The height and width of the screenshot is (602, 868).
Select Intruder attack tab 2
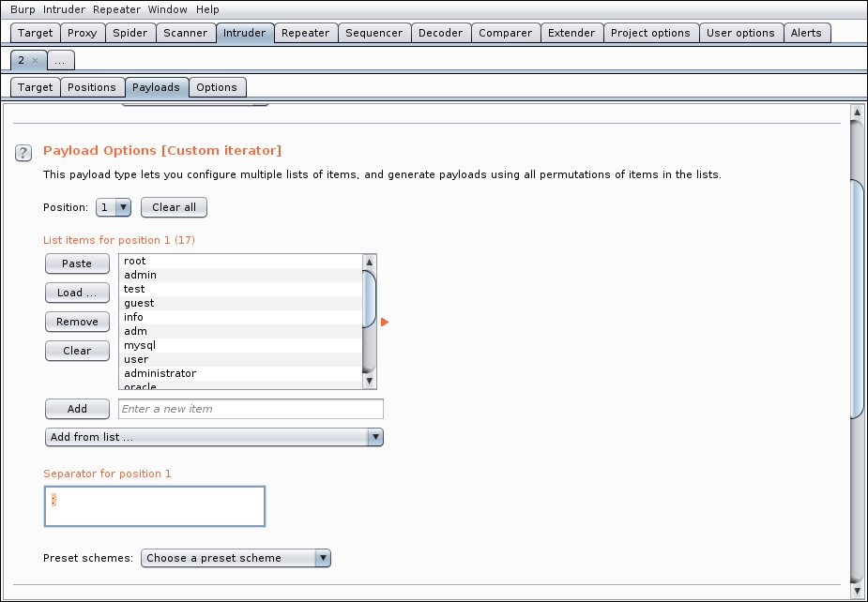pyautogui.click(x=23, y=60)
